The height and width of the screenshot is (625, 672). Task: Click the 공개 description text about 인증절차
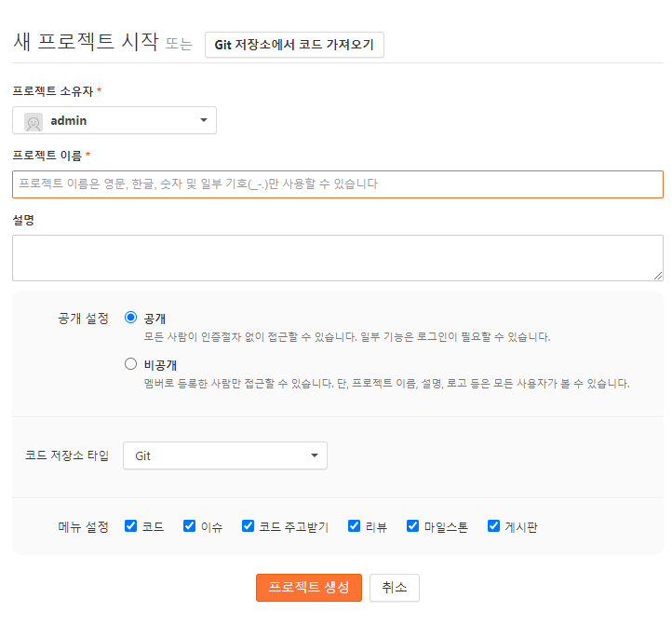click(x=347, y=337)
